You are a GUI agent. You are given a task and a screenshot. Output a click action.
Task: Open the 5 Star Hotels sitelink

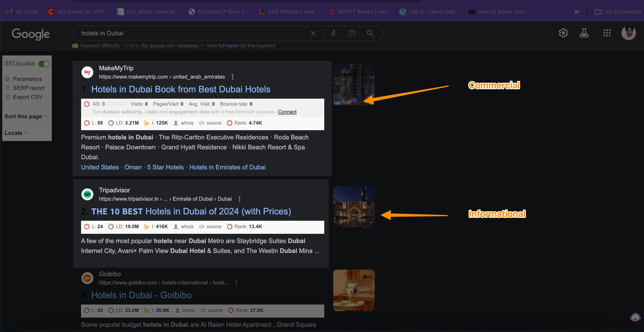point(166,167)
